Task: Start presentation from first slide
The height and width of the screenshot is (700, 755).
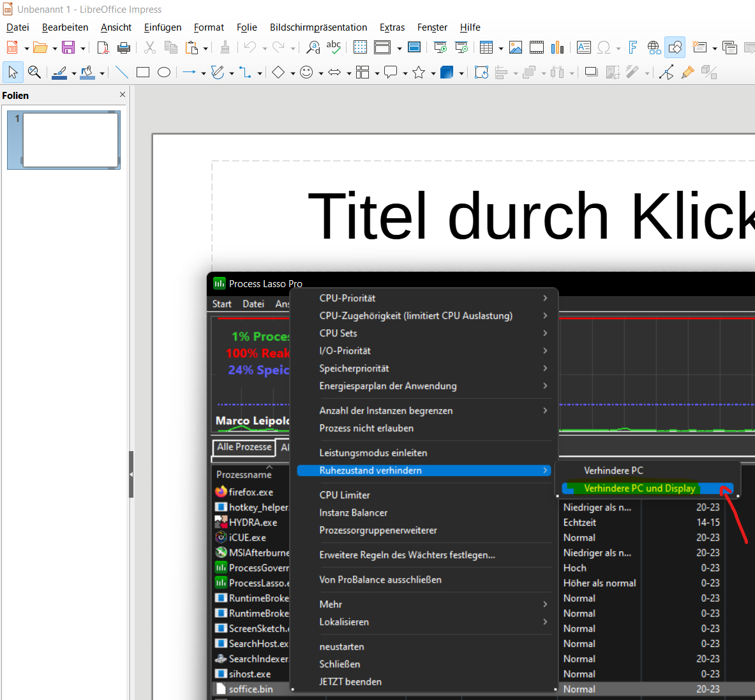Action: point(440,47)
